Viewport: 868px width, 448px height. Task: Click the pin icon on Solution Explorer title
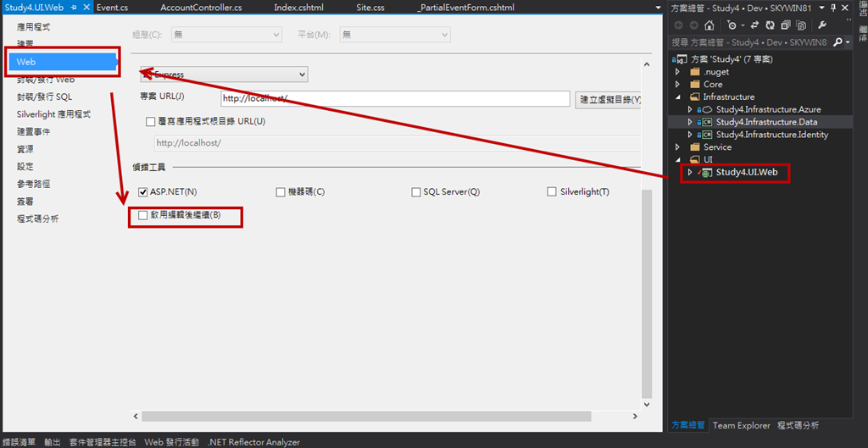834,7
